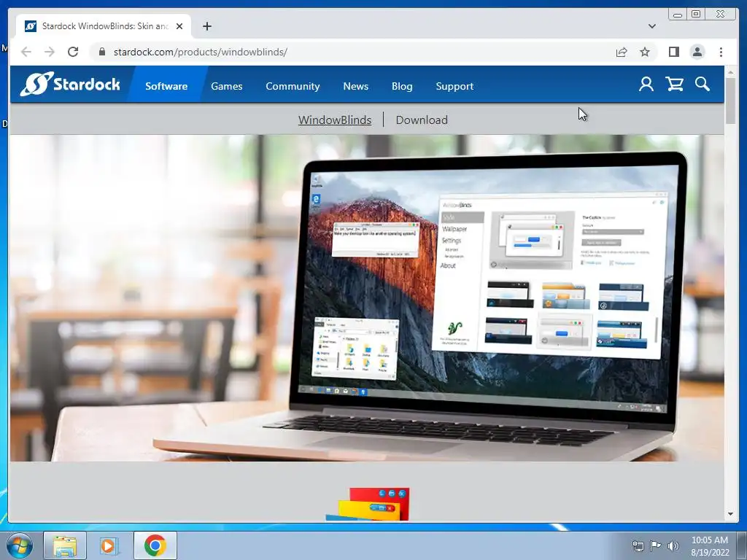Open the Blog page
Viewport: 747px width, 560px height.
402,86
